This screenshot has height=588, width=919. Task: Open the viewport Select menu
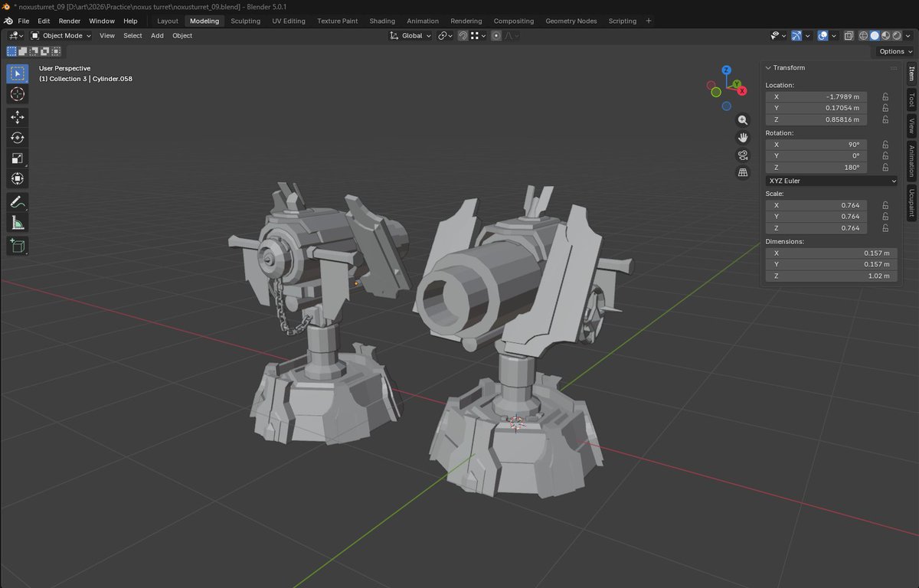(x=133, y=35)
